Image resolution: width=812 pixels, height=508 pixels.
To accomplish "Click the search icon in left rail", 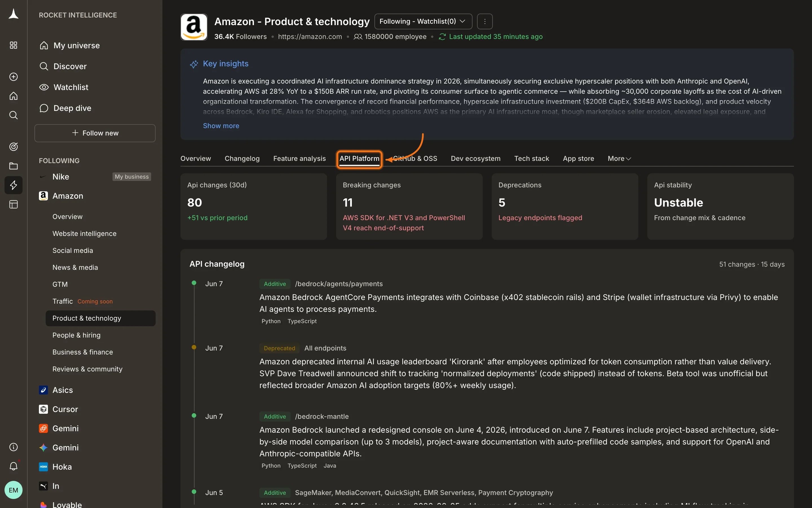I will (x=14, y=115).
